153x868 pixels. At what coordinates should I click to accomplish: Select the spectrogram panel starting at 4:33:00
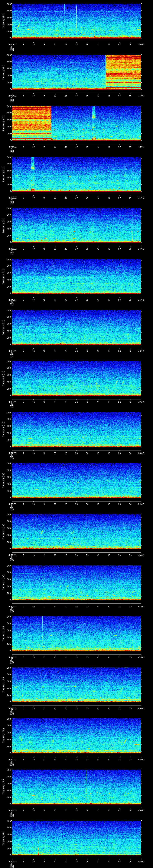click(x=76, y=225)
